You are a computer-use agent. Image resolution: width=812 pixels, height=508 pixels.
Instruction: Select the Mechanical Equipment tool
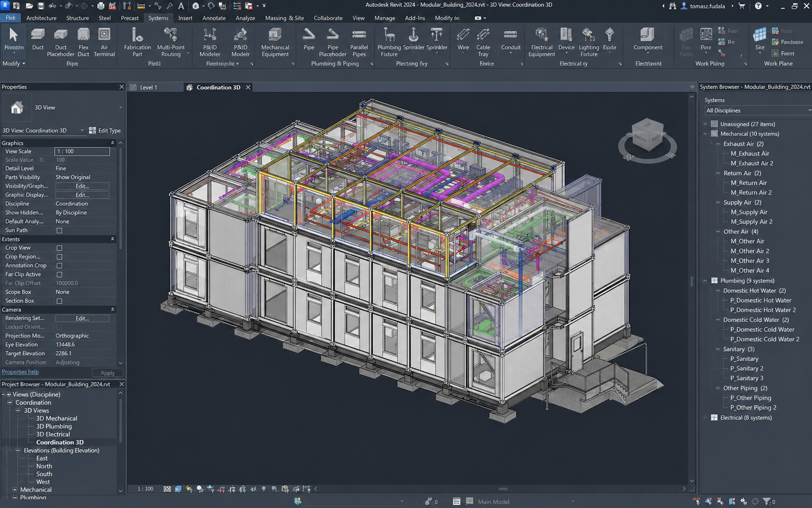coord(275,42)
